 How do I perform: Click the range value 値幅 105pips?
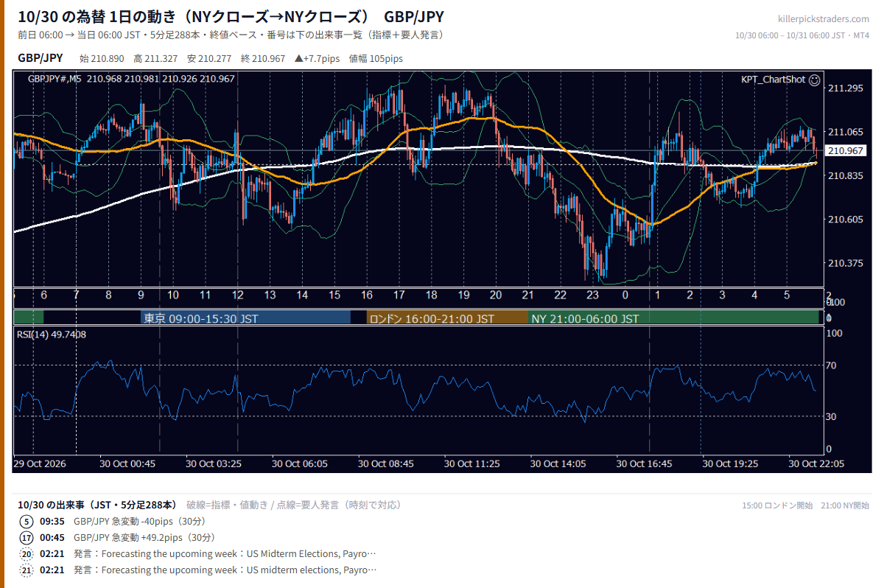coord(376,59)
